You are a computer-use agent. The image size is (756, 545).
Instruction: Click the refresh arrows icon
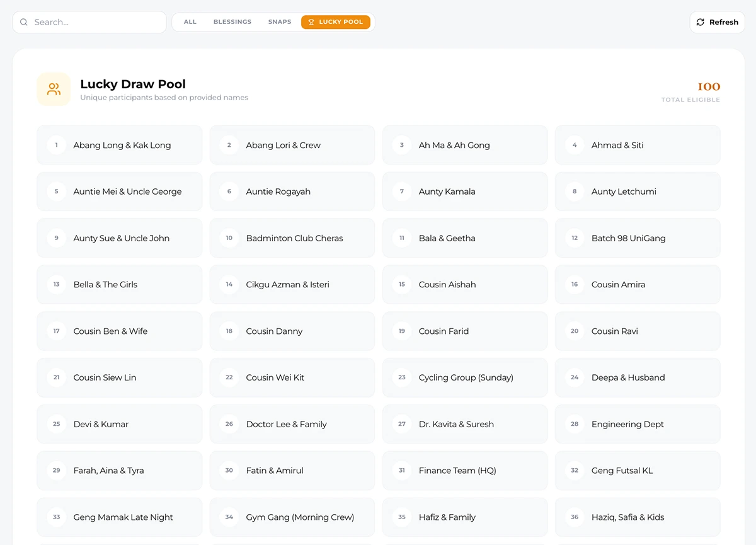(x=701, y=22)
